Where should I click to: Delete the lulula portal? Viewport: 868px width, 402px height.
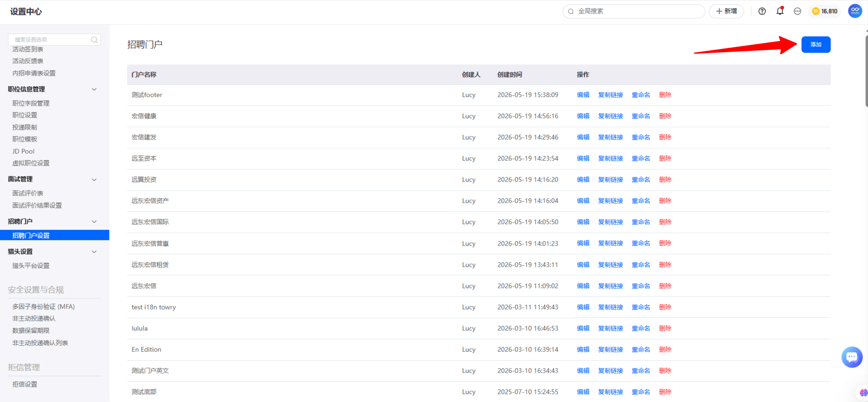(x=665, y=329)
